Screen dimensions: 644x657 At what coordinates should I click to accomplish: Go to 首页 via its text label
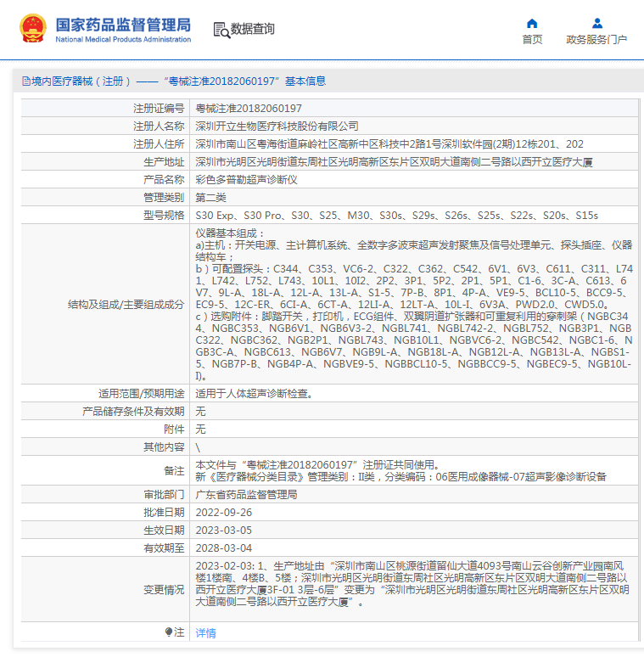tap(532, 40)
